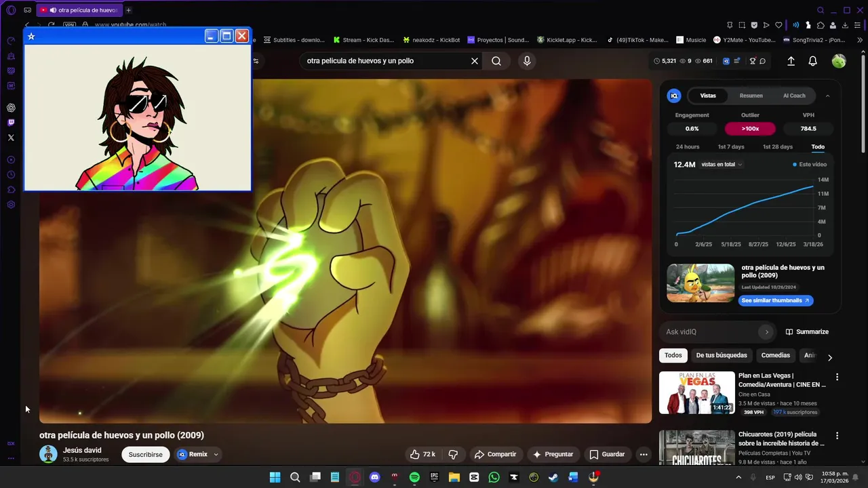Image resolution: width=868 pixels, height=488 pixels.
Task: Toggle the VPN badge in address bar
Action: (x=70, y=25)
